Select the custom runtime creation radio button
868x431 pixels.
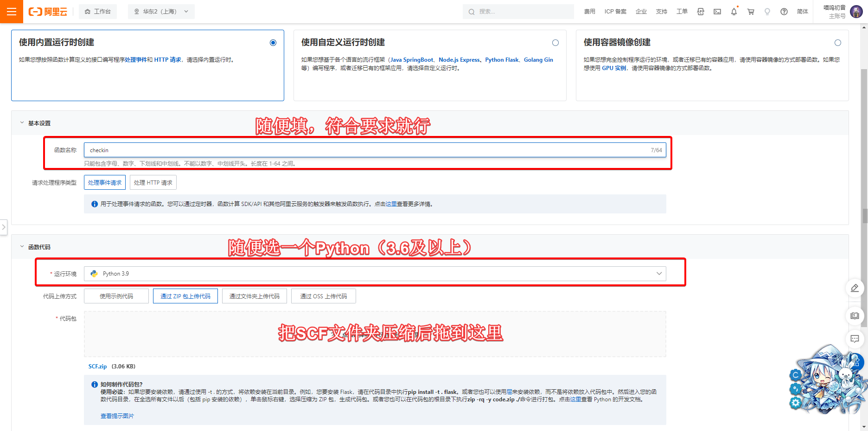[x=555, y=43]
